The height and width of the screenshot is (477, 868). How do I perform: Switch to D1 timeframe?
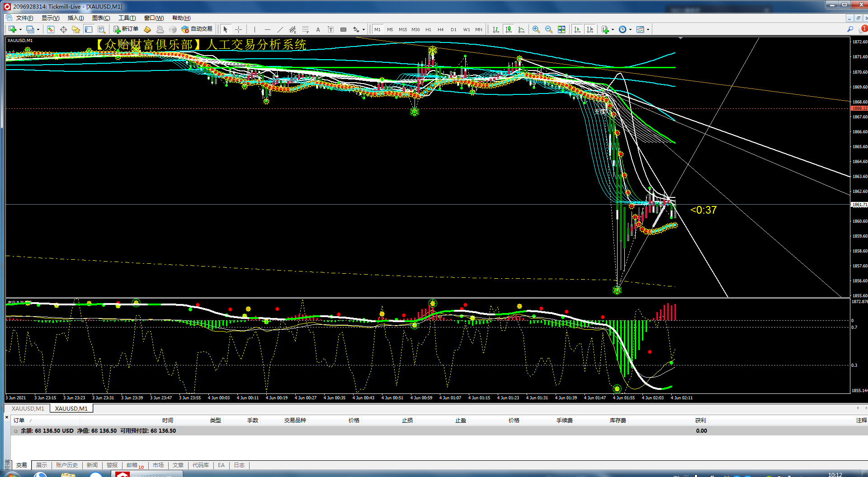pos(453,29)
